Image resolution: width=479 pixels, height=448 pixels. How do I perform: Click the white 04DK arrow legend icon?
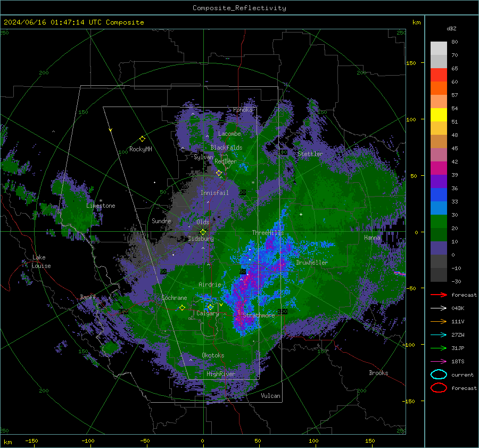click(x=439, y=308)
